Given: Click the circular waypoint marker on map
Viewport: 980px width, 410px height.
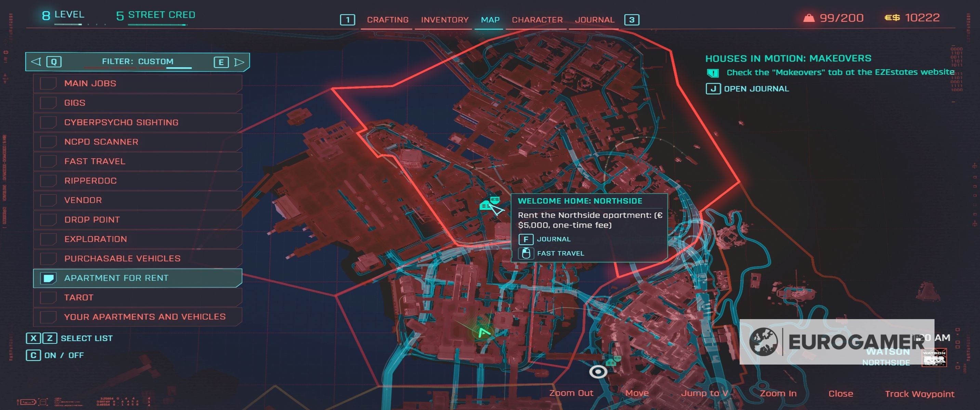Looking at the screenshot, I should click(598, 371).
